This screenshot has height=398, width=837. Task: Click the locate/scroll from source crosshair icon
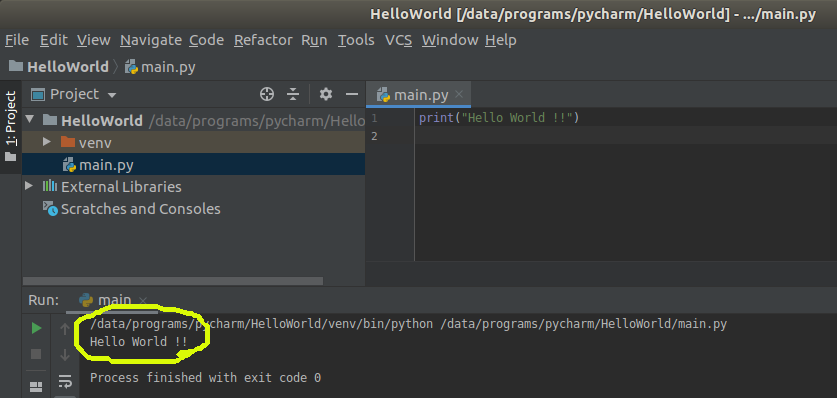click(266, 94)
